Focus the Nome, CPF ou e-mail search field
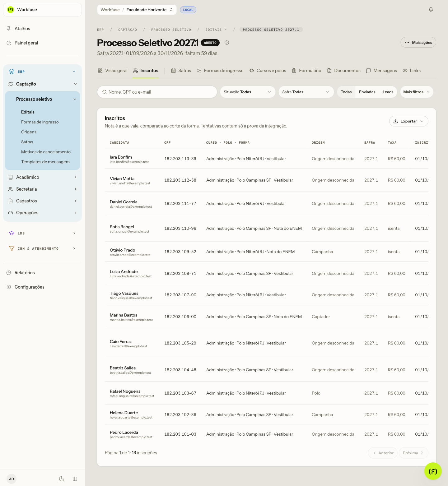This screenshot has height=486, width=448. pos(157,92)
